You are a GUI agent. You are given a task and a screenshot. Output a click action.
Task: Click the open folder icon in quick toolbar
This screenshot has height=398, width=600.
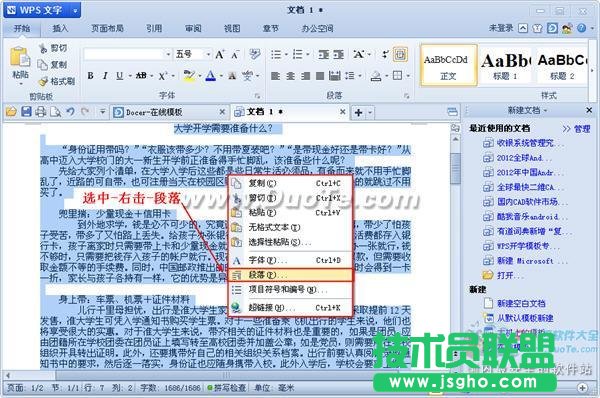[11, 112]
